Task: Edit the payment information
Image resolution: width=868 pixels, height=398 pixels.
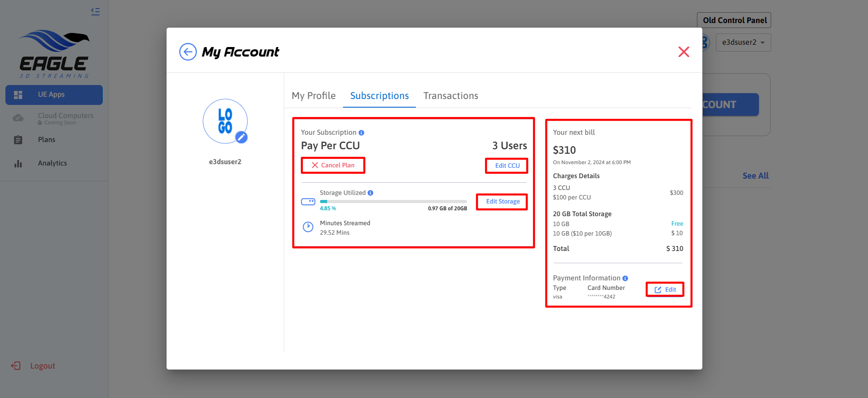Action: tap(665, 289)
